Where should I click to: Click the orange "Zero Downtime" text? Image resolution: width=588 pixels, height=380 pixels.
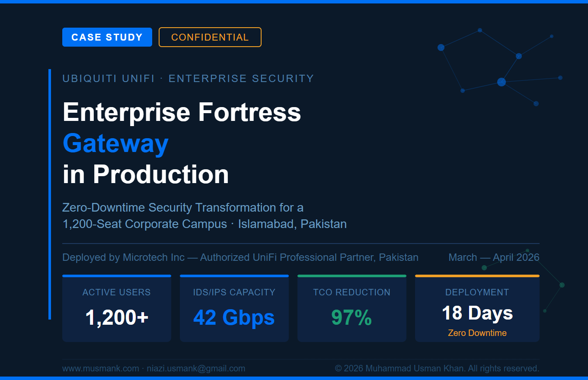click(477, 333)
